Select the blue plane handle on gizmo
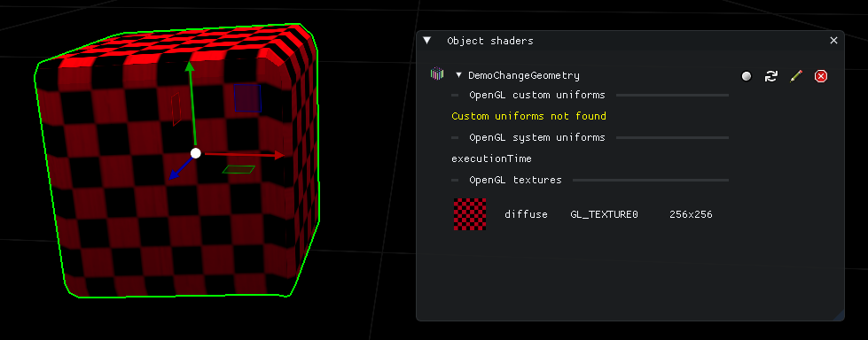868x340 pixels. coord(246,98)
